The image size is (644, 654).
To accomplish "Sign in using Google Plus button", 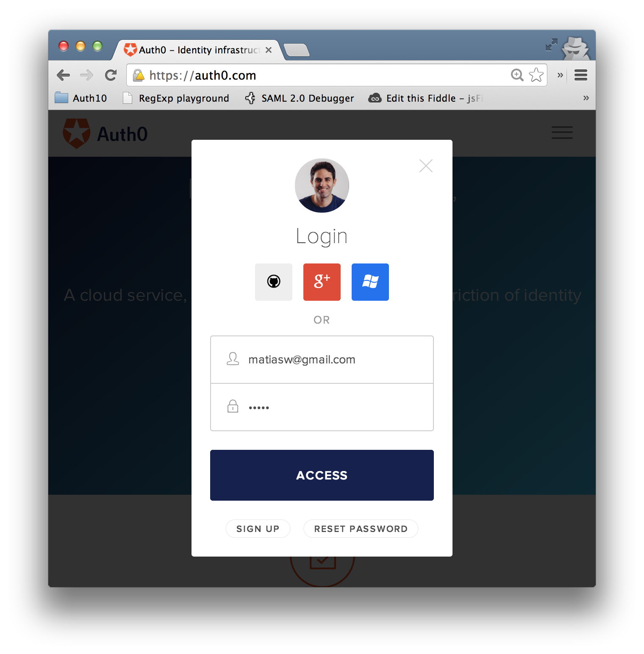I will pyautogui.click(x=322, y=282).
